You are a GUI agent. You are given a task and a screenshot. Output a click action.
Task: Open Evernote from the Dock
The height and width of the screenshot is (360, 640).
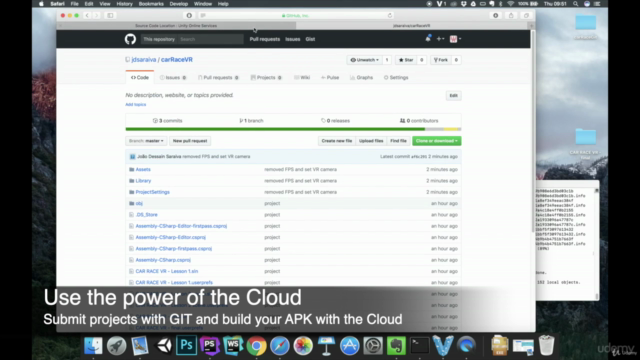(x=396, y=346)
